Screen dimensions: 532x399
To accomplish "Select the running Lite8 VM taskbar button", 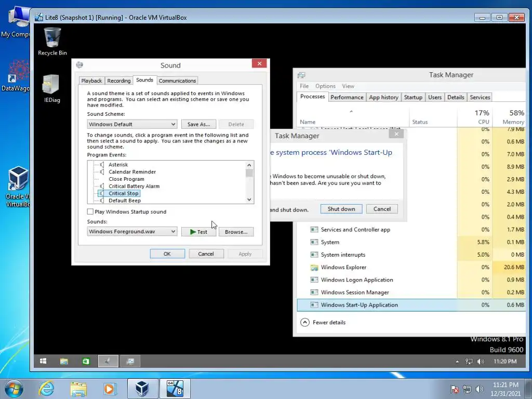I will tap(175, 389).
